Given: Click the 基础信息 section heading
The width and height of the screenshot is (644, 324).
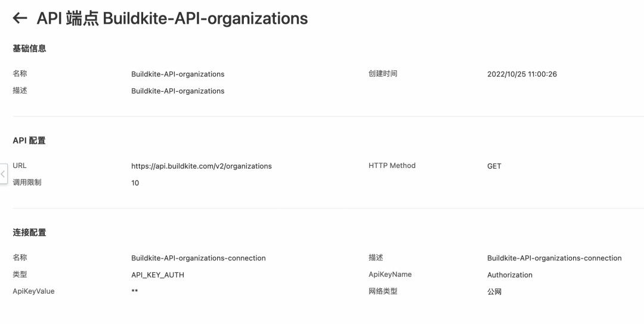Looking at the screenshot, I should [29, 49].
